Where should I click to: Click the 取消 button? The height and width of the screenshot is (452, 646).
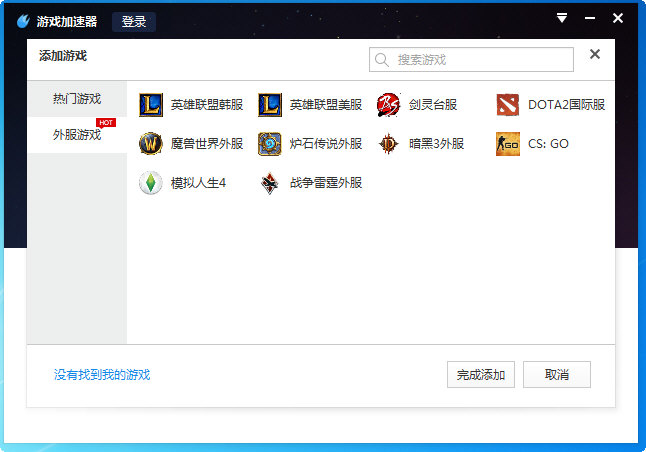click(557, 375)
